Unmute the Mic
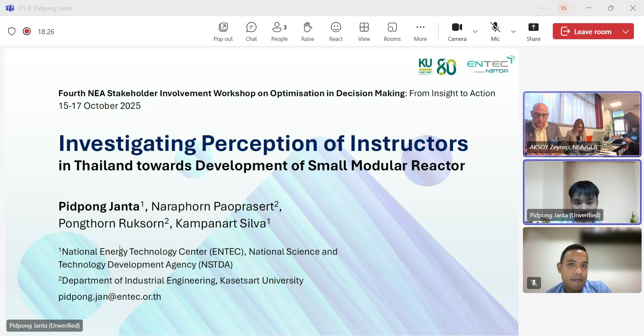The width and height of the screenshot is (644, 336). coord(495,32)
